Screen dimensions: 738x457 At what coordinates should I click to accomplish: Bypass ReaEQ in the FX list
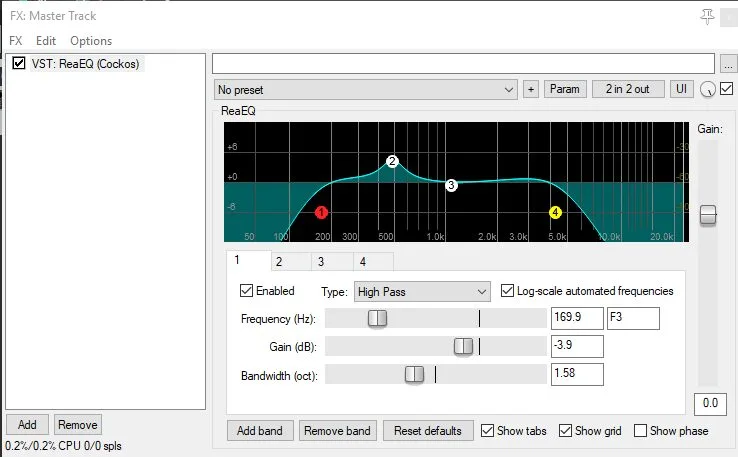coord(18,63)
